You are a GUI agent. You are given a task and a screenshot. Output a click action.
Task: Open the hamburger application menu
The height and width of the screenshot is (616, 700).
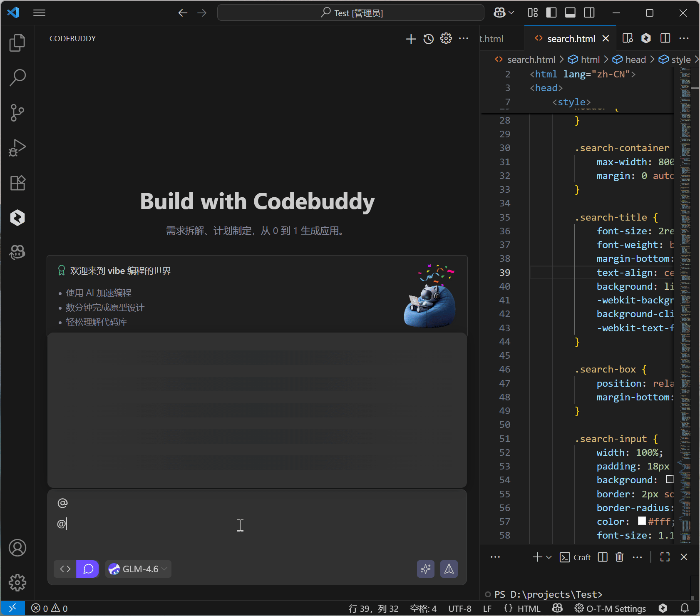pos(39,13)
